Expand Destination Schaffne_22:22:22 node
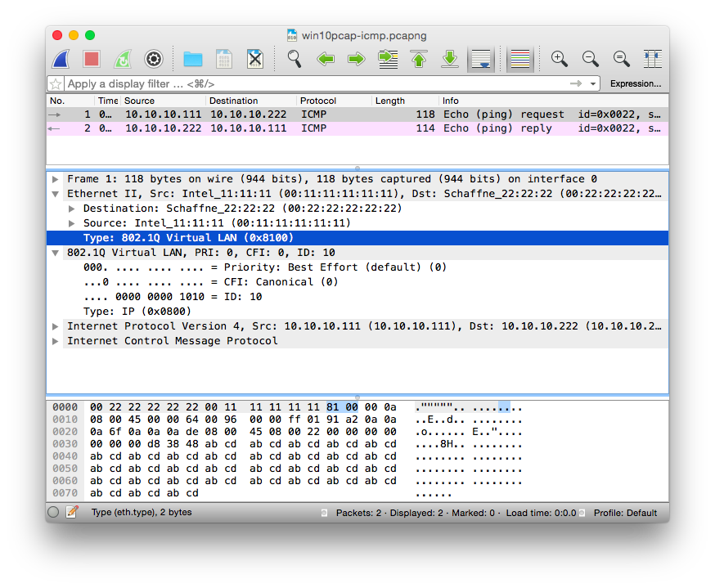The image size is (715, 588). [x=72, y=209]
